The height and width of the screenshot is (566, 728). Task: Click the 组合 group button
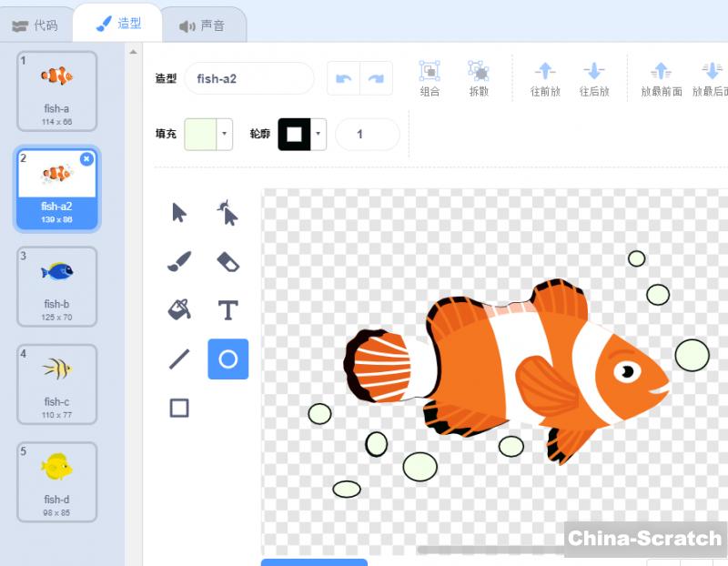point(430,78)
